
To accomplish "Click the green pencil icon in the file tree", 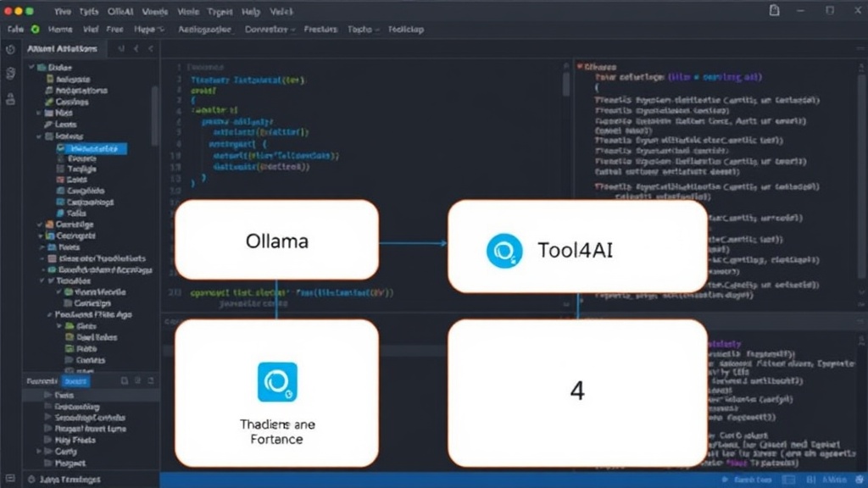I will click(49, 102).
